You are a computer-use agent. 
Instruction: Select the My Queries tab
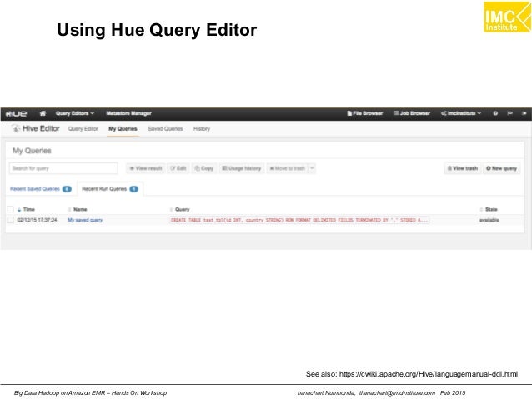123,129
